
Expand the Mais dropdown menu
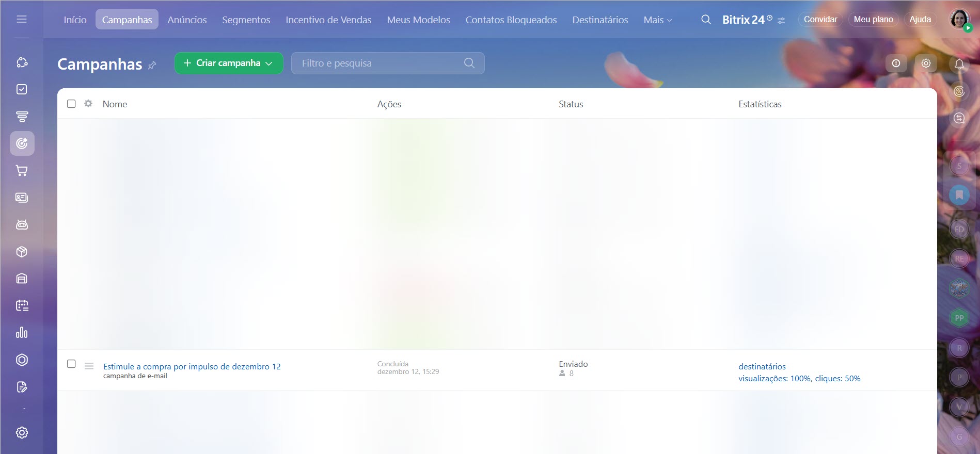pyautogui.click(x=657, y=20)
